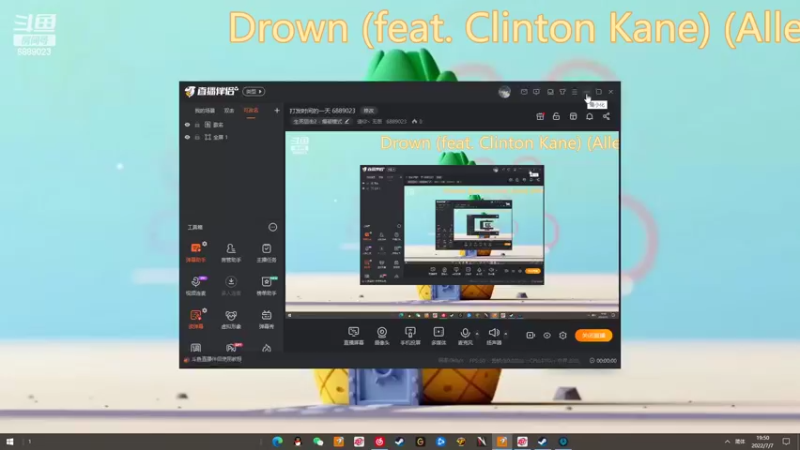The image size is (800, 450).
Task: Open microphone options arrow beside 麦克风
Action: click(x=477, y=334)
